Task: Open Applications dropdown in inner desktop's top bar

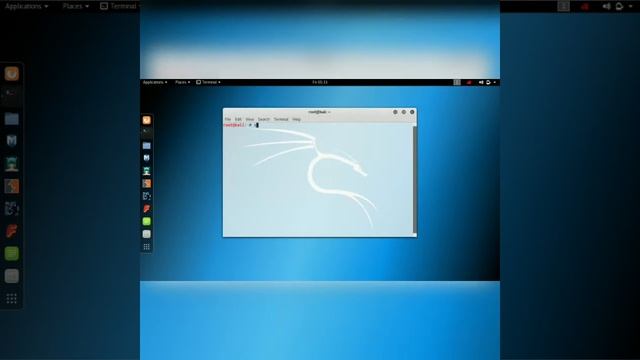Action: point(155,82)
